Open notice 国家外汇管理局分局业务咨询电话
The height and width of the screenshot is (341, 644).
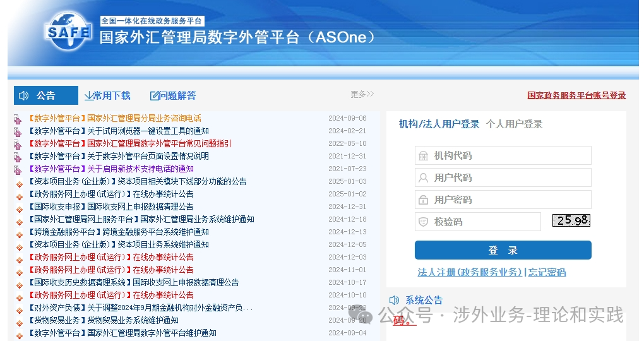pos(114,118)
